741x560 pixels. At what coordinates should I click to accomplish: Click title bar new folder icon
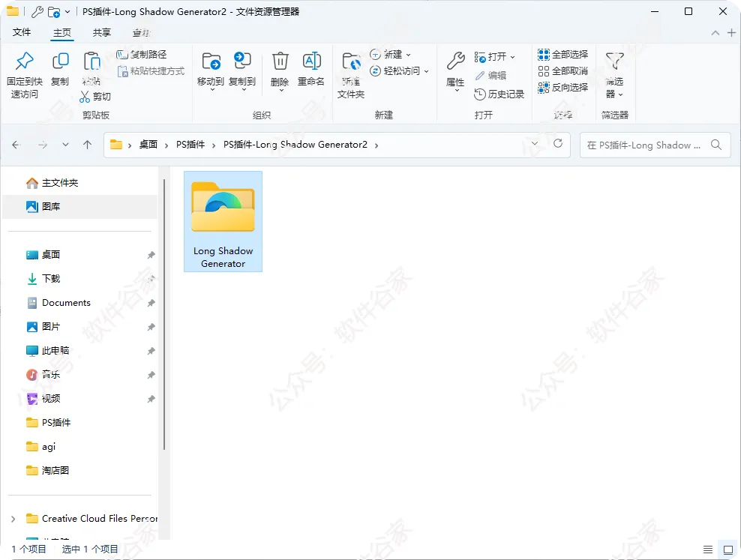[54, 12]
